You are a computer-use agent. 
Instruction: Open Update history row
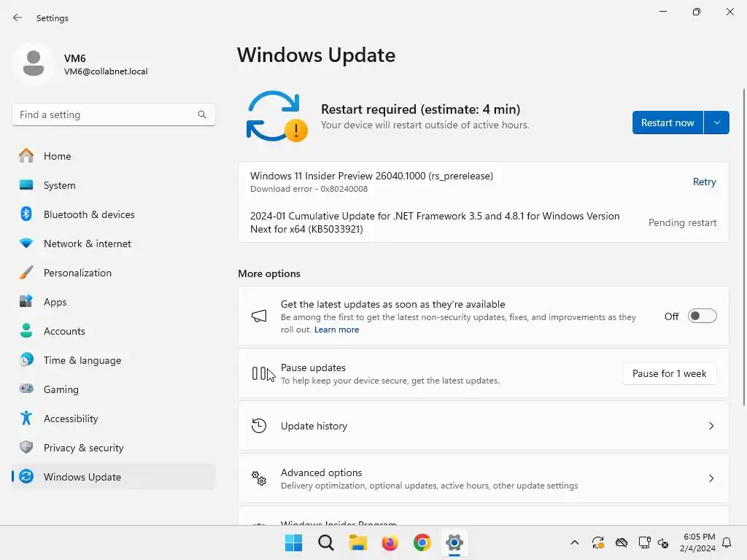point(483,426)
